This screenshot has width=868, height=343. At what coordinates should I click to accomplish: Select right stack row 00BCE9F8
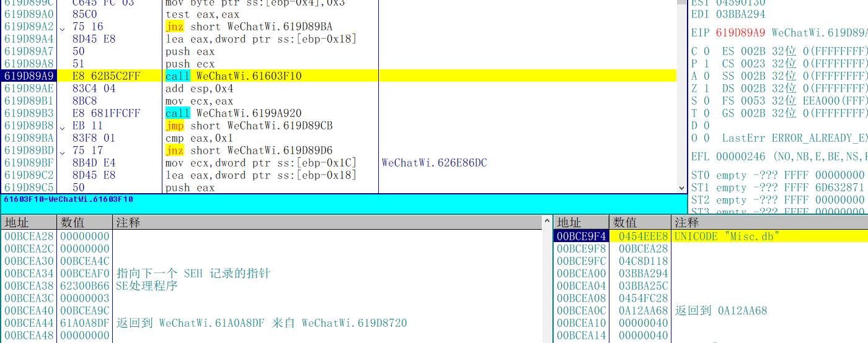coord(711,248)
